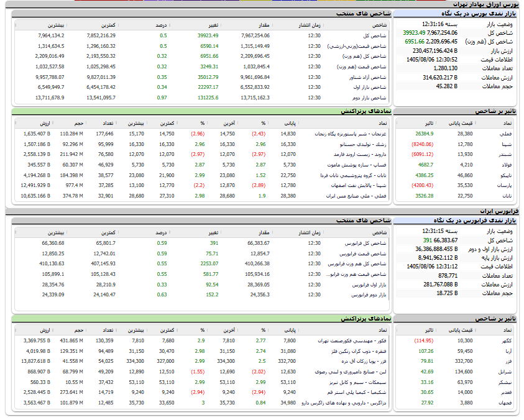
Task: Open the کگهر symbol in Farabourse impact list
Action: pyautogui.click(x=507, y=341)
